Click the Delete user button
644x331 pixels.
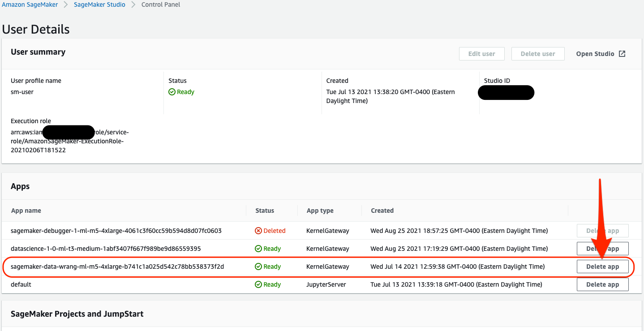tap(538, 54)
